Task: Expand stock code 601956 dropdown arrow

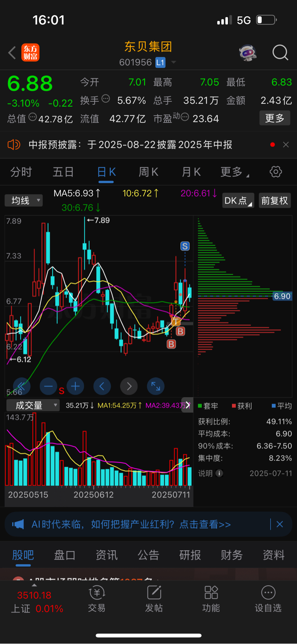Action: (174, 62)
